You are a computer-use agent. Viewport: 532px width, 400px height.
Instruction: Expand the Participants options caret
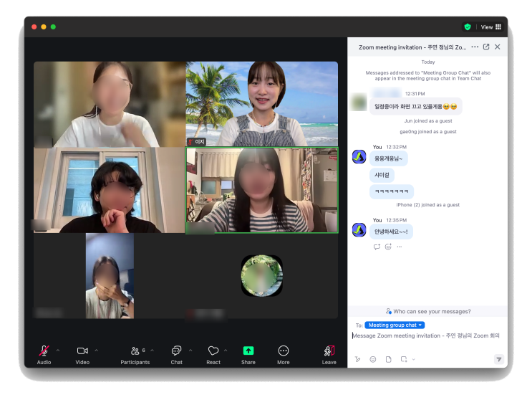click(x=152, y=350)
